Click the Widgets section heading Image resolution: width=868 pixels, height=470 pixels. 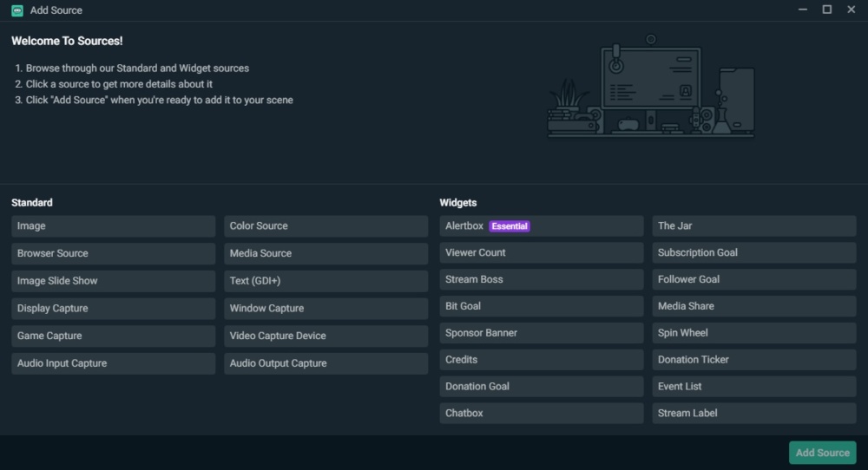coord(457,203)
